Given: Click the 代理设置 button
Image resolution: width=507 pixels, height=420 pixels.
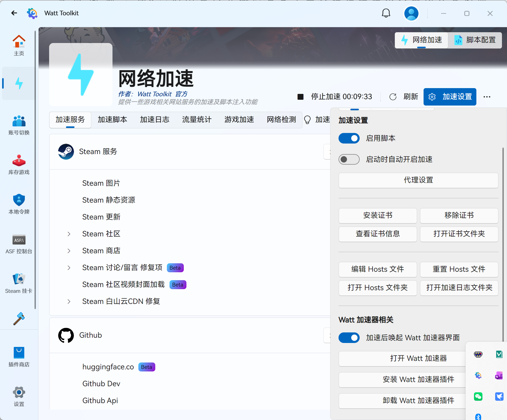Looking at the screenshot, I should (418, 180).
